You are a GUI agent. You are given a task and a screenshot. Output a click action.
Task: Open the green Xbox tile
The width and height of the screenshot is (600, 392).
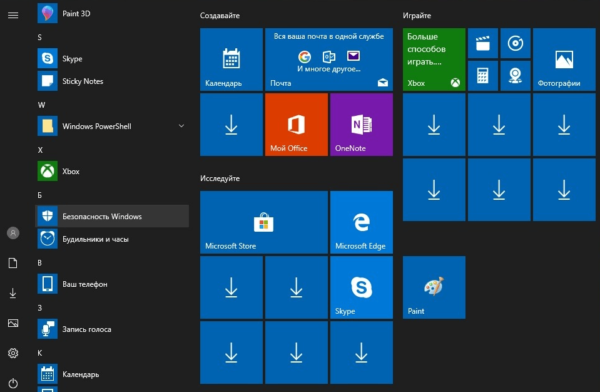[x=434, y=59]
